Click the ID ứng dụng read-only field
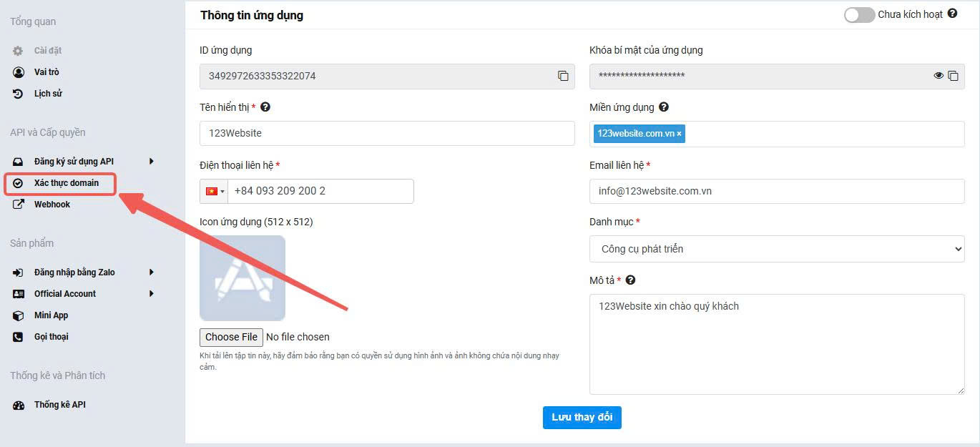 [x=387, y=76]
